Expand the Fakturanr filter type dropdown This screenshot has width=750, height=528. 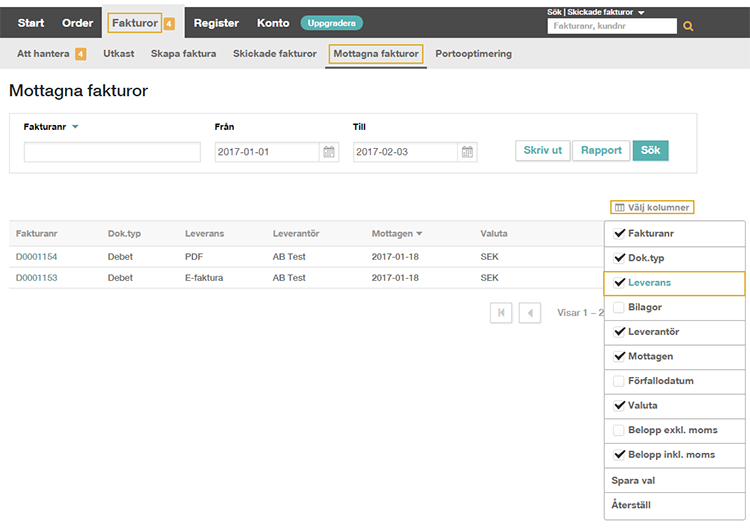pos(75,127)
